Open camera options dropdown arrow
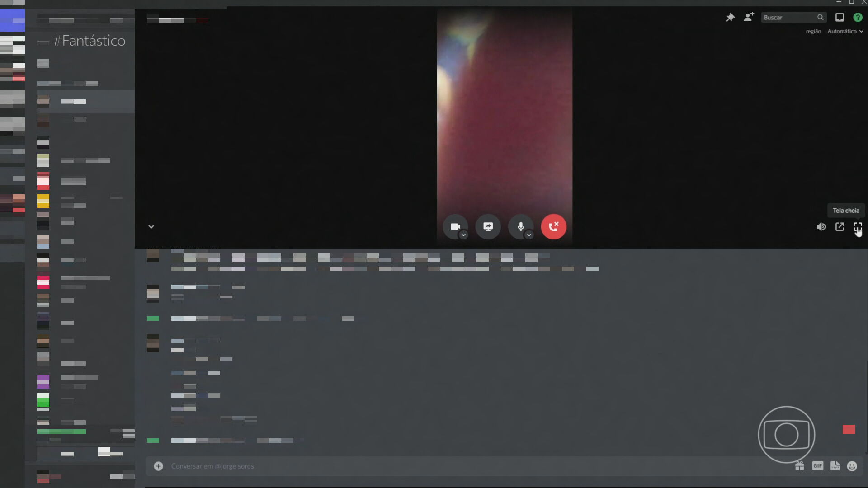Image resolution: width=868 pixels, height=488 pixels. (463, 235)
